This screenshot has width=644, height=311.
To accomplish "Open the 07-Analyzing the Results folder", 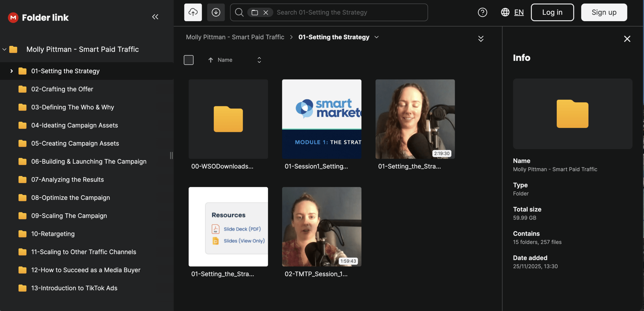I will [x=67, y=180].
